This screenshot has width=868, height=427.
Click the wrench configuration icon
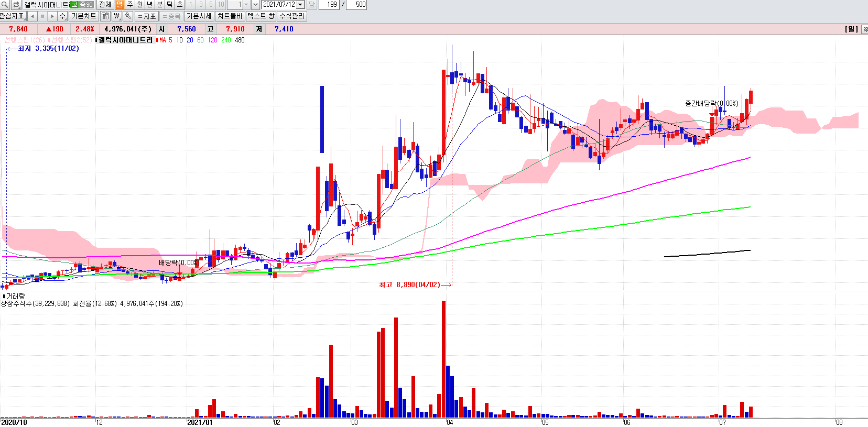tap(127, 16)
